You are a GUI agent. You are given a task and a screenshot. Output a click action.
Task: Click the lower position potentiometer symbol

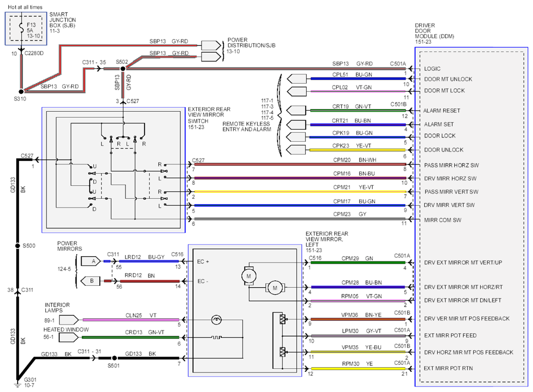(x=282, y=352)
